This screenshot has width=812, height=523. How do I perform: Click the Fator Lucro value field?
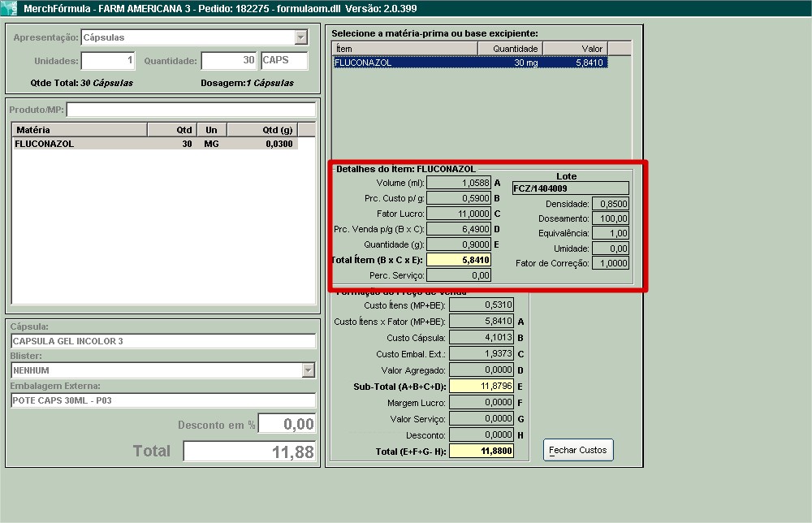tap(459, 214)
